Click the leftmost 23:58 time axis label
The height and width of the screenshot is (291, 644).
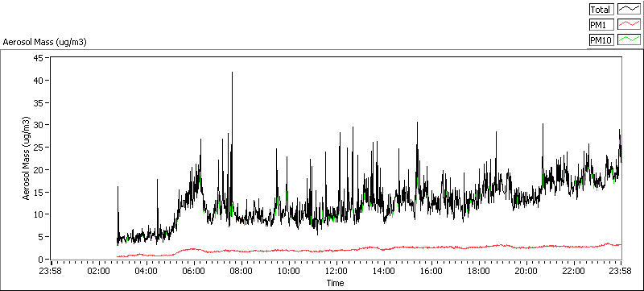pos(52,271)
